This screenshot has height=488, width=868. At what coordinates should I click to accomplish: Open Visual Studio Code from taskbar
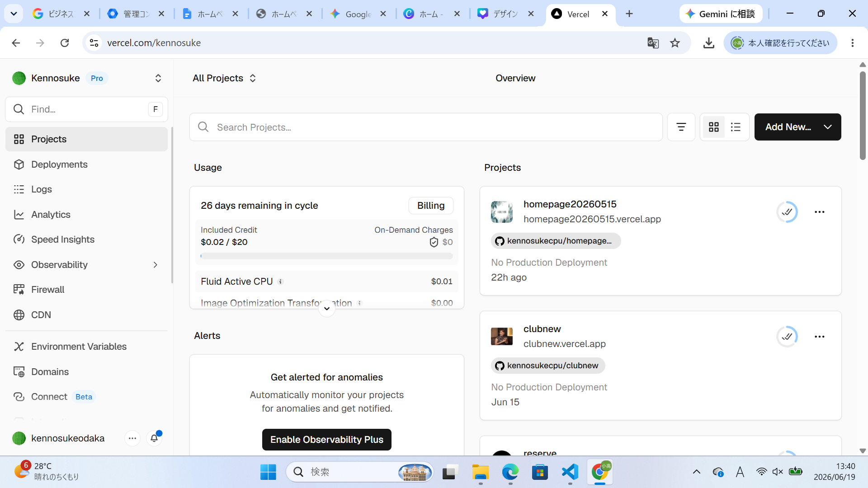pyautogui.click(x=570, y=472)
